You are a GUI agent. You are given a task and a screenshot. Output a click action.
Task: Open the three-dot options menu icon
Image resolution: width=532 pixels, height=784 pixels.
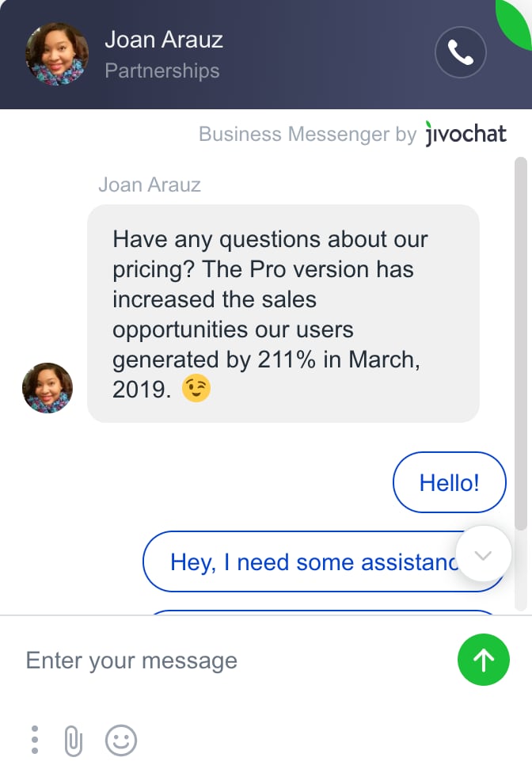point(34,739)
